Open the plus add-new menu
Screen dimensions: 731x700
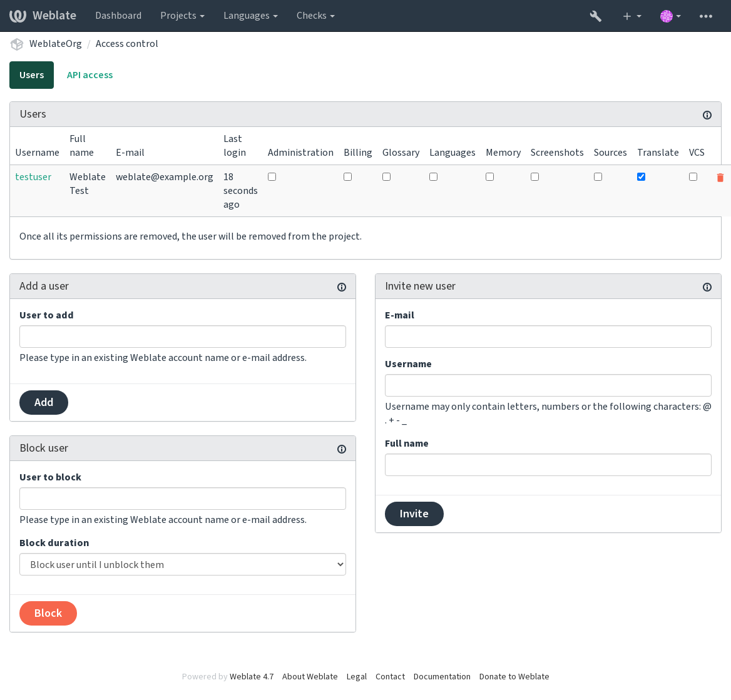tap(631, 16)
